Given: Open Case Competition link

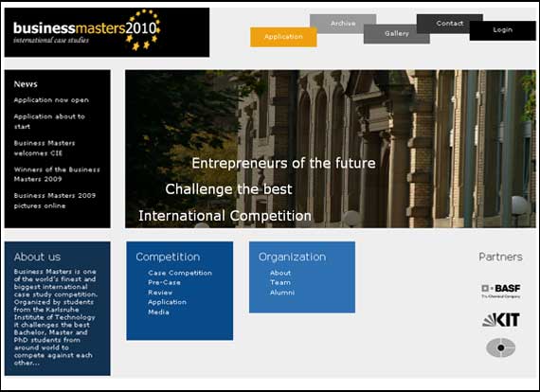Looking at the screenshot, I should (x=180, y=273).
